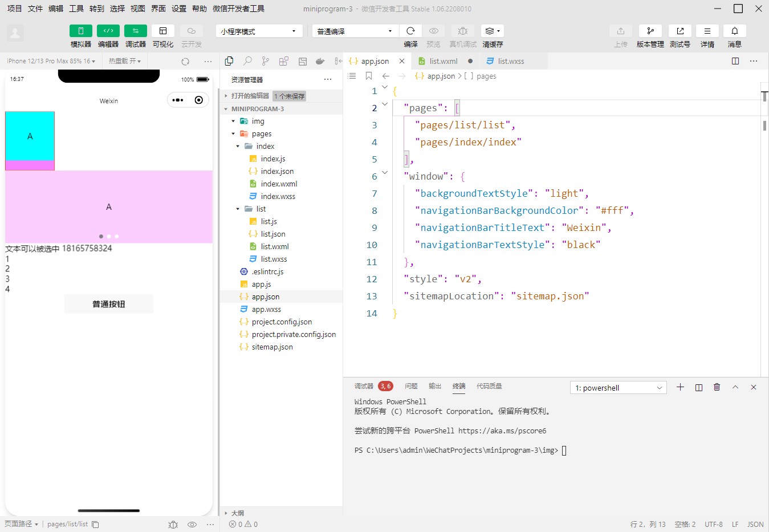This screenshot has height=532, width=769.
Task: Toggle the hot reload dropdown
Action: (125, 61)
